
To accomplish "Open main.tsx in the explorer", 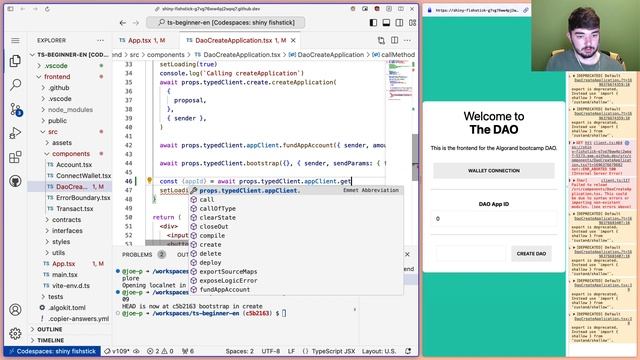I will coord(65,275).
